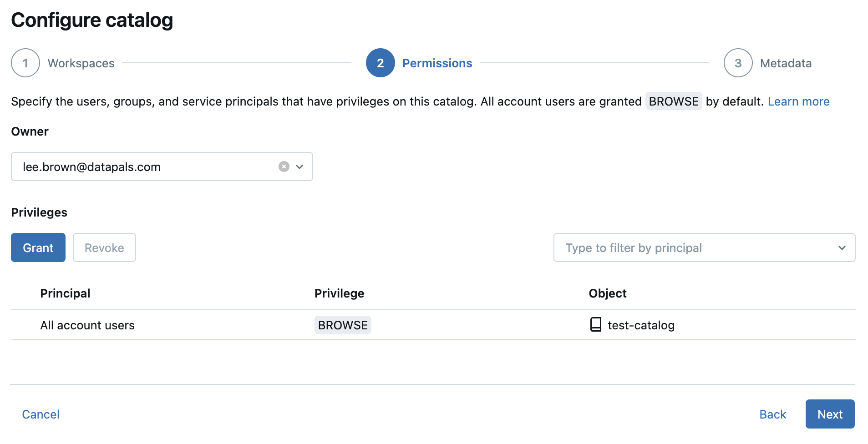This screenshot has height=444, width=868.
Task: Click the step 2 Permissions circle icon
Action: (x=380, y=63)
